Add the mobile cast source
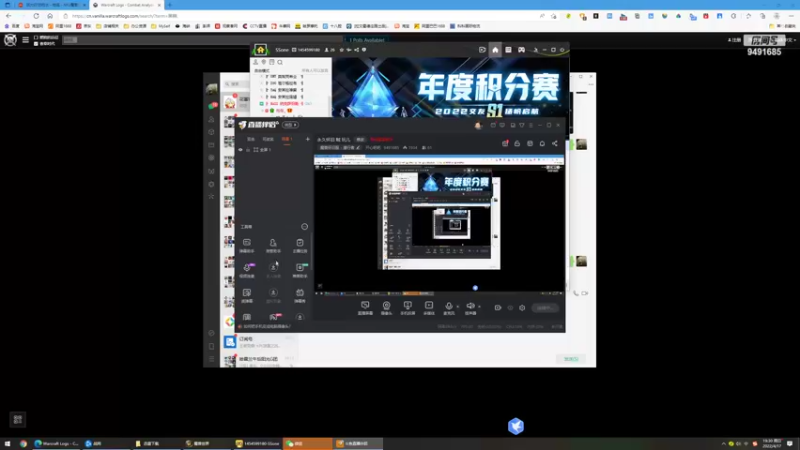800x450 pixels. pyautogui.click(x=408, y=308)
